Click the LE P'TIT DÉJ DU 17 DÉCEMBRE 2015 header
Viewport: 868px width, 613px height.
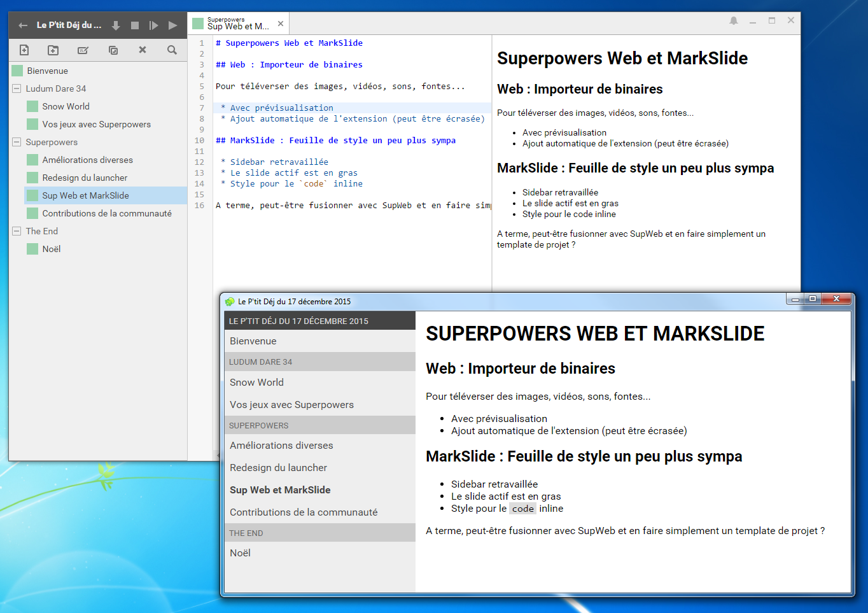pos(319,321)
